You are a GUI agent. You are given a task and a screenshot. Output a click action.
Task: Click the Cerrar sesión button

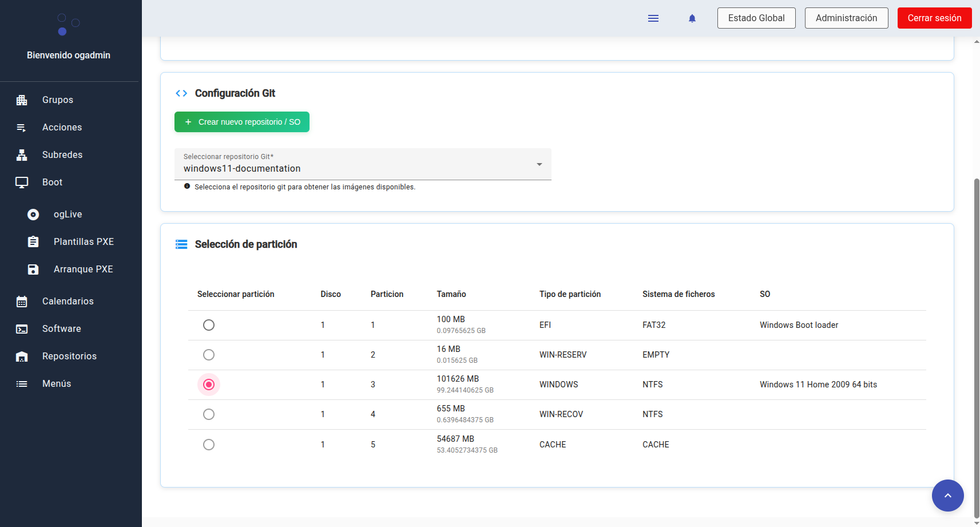(934, 18)
